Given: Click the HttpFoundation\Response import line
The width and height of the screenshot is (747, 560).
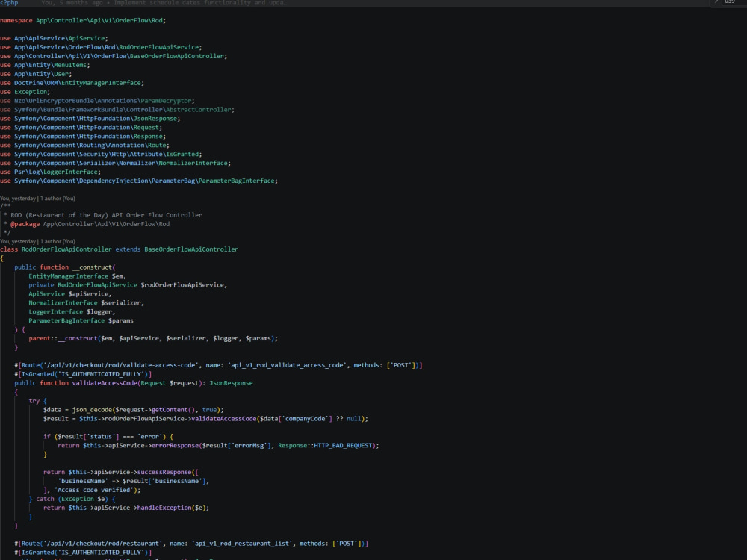Looking at the screenshot, I should pos(83,136).
